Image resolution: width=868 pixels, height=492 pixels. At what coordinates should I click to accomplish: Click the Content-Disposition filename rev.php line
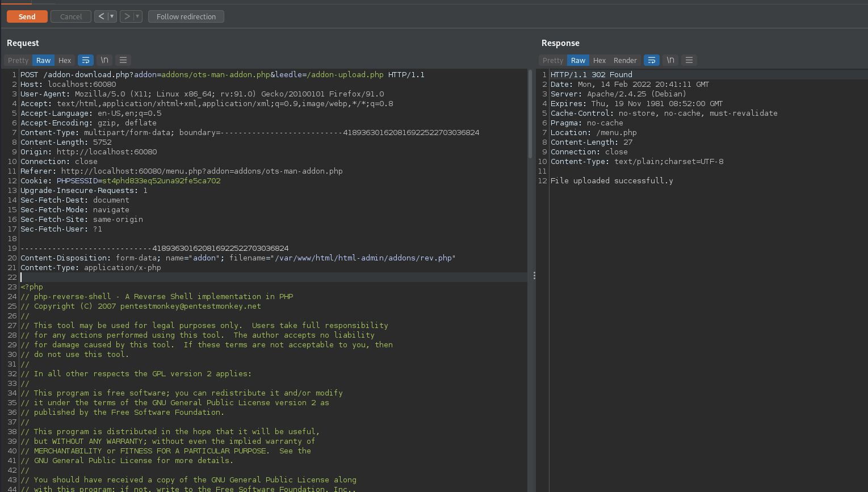pos(238,258)
